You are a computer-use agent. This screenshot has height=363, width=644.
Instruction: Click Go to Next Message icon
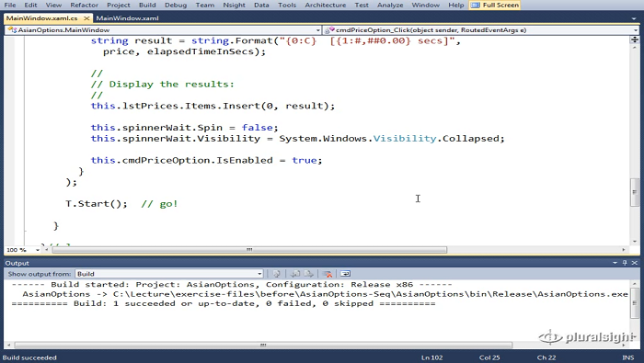tap(308, 274)
